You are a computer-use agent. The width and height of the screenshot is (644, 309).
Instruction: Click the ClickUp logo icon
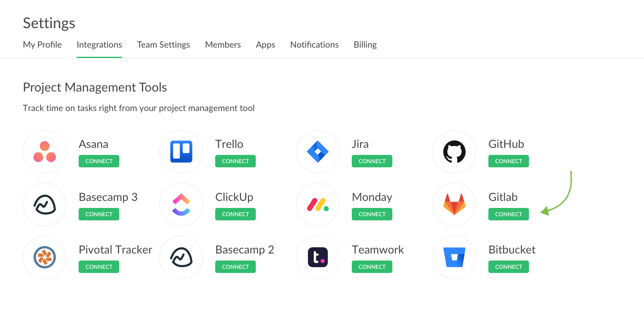pos(181,205)
